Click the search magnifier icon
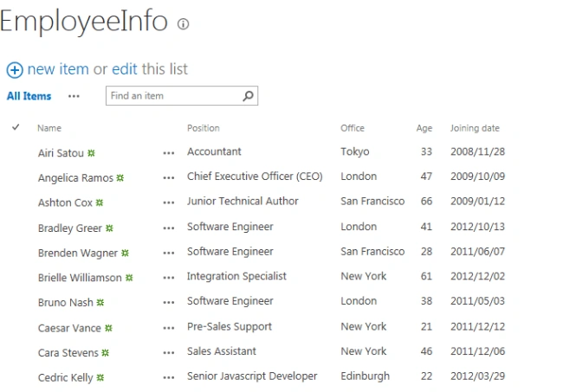Screen dimensions: 563x392 [248, 96]
